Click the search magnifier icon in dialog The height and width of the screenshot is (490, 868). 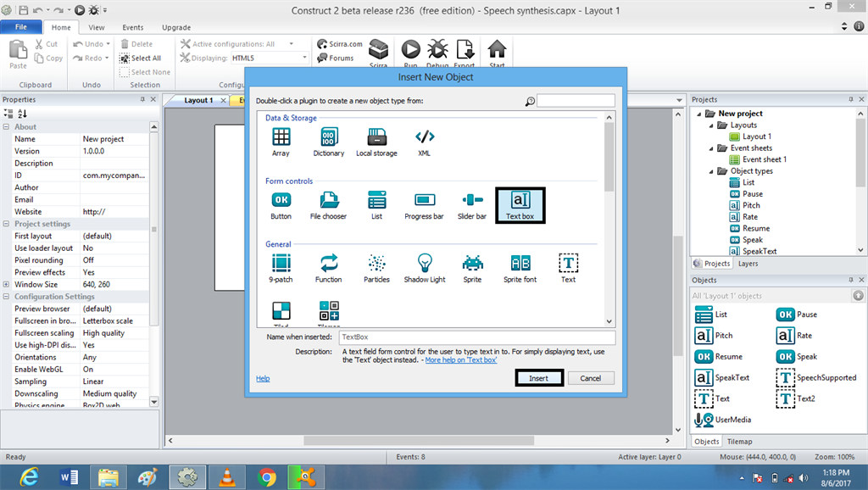[530, 102]
